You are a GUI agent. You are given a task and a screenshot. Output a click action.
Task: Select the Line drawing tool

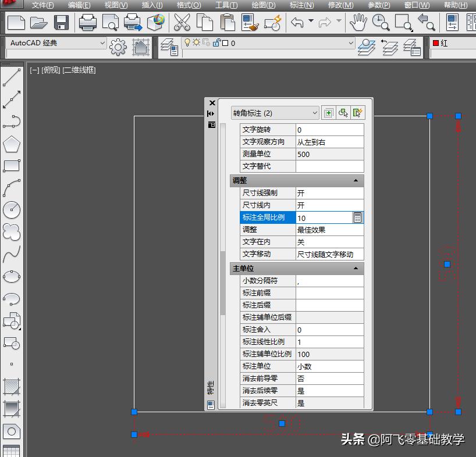click(12, 77)
